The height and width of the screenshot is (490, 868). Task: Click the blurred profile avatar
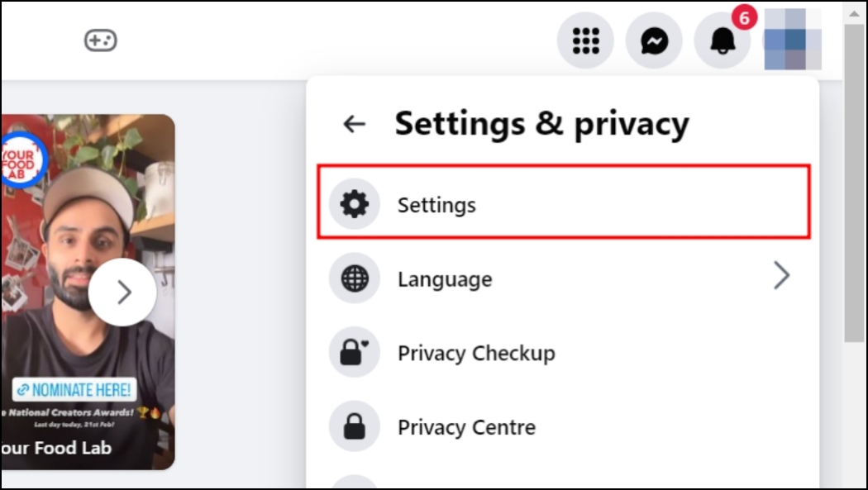click(792, 40)
